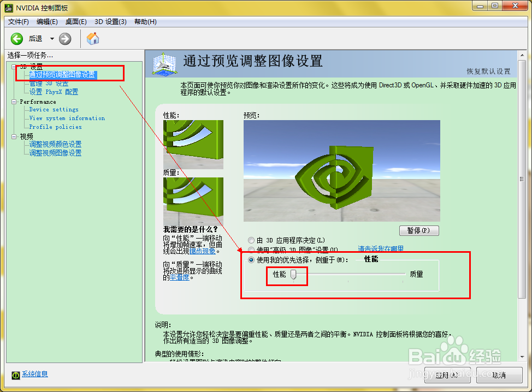The height and width of the screenshot is (392, 532).
Task: Click the 性能 sample thumbnail
Action: click(x=193, y=145)
